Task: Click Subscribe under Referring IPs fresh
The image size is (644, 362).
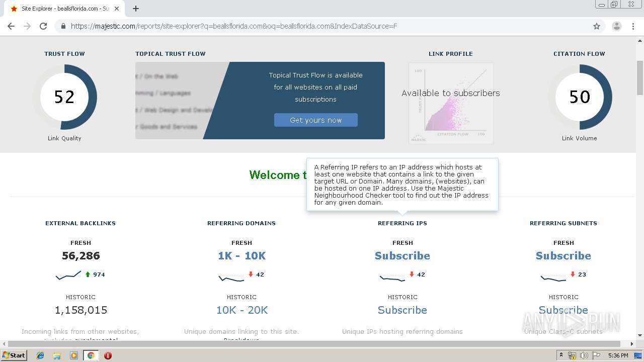Action: click(403, 256)
